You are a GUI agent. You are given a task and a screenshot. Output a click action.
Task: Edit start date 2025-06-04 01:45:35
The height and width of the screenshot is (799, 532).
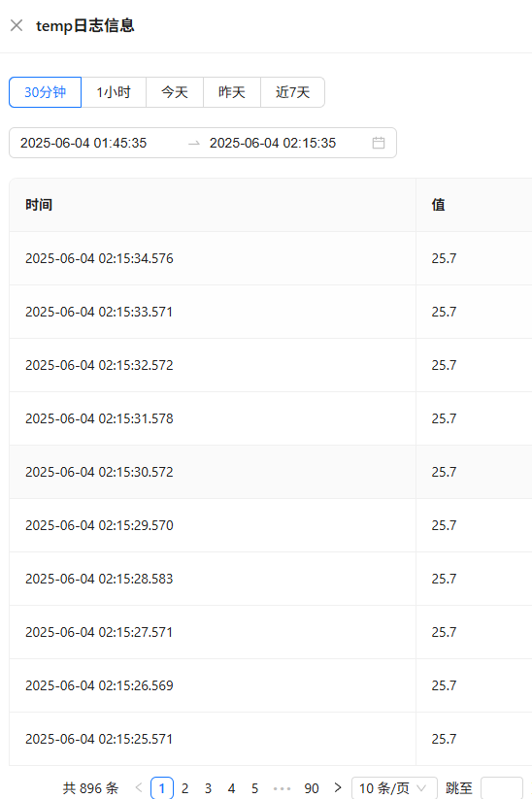(83, 143)
